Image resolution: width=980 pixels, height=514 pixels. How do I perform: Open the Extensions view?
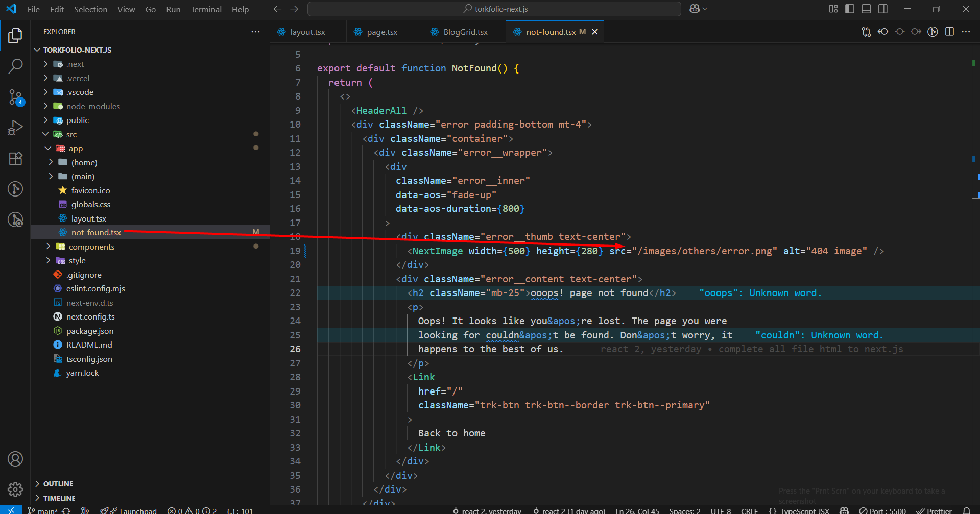click(15, 158)
